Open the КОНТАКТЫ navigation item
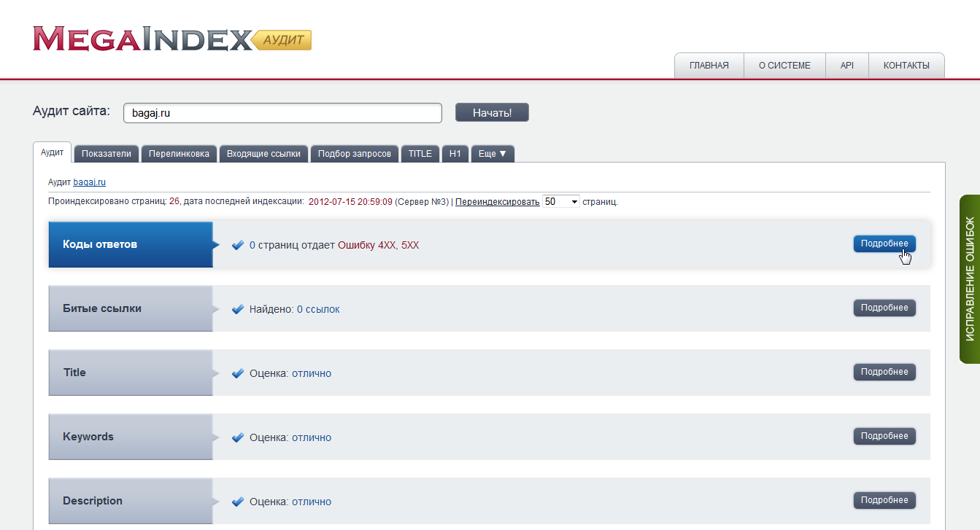 [x=906, y=66]
